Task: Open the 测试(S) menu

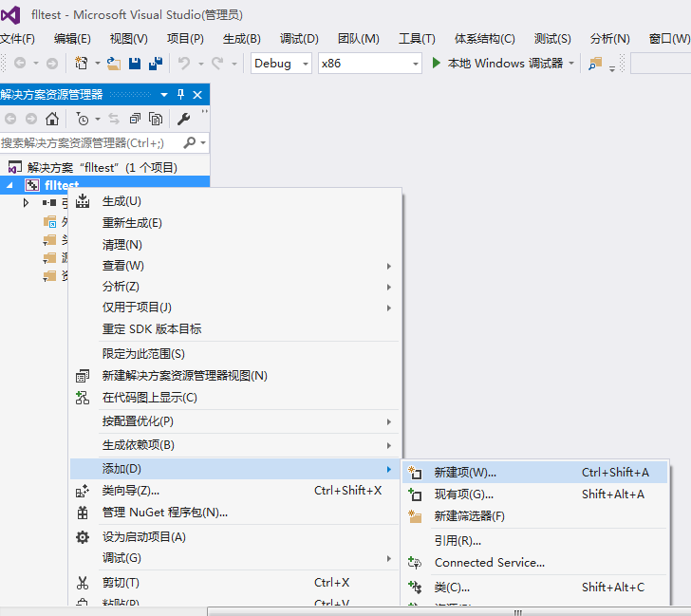Action: coord(552,39)
